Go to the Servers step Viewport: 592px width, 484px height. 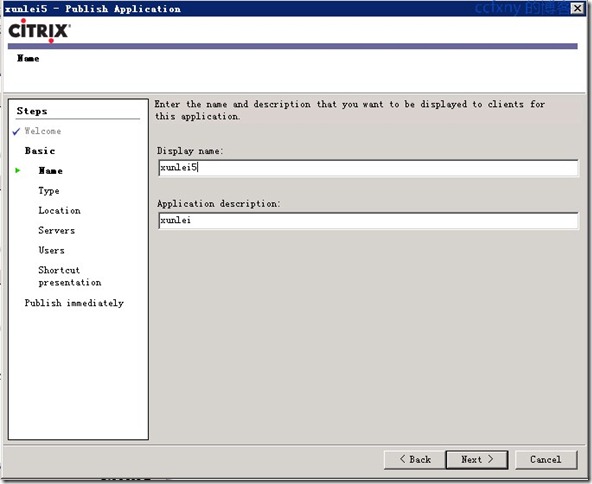[57, 230]
